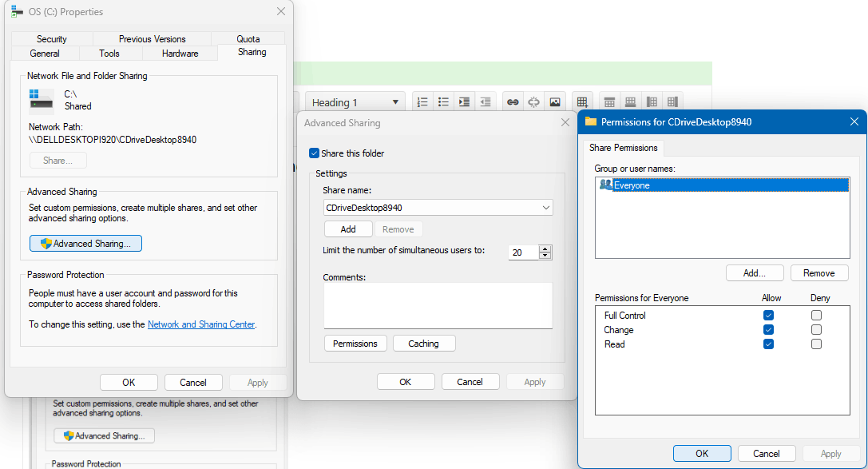Uncheck Share this folder checkbox

(x=314, y=153)
